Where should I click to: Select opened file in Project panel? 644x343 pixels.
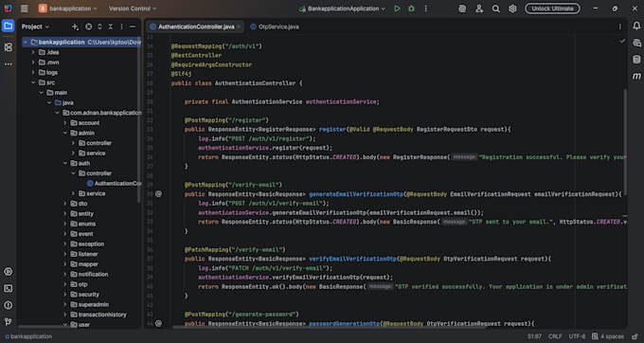point(88,27)
